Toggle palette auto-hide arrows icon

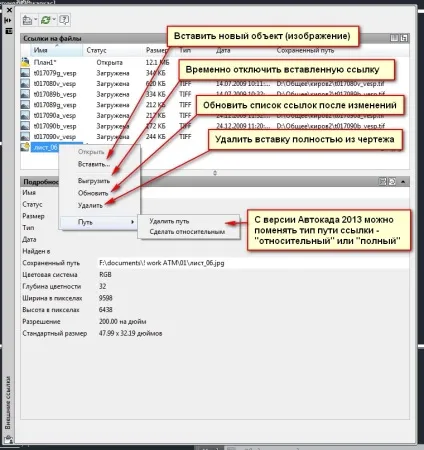tap(8, 20)
